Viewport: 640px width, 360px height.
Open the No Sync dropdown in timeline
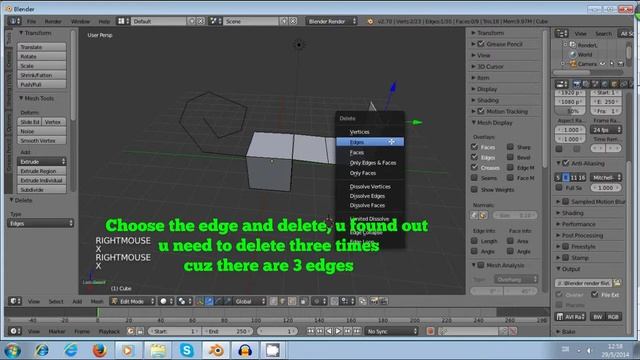[392, 331]
